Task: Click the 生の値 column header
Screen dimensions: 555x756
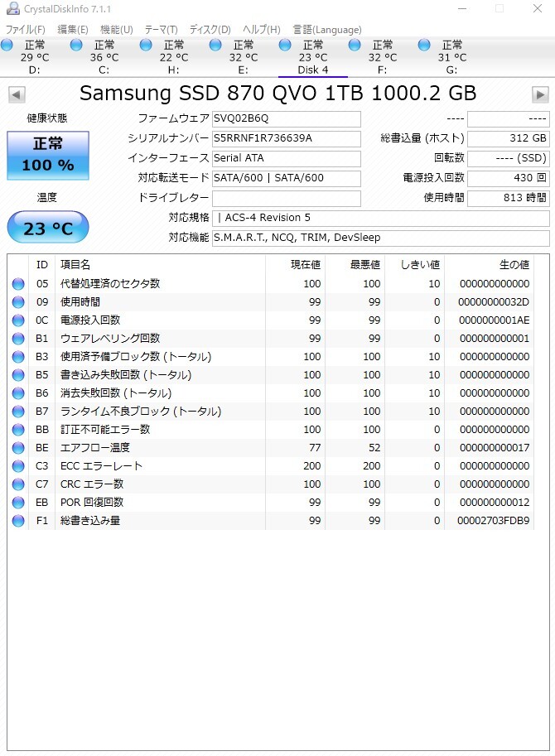Action: click(489, 265)
